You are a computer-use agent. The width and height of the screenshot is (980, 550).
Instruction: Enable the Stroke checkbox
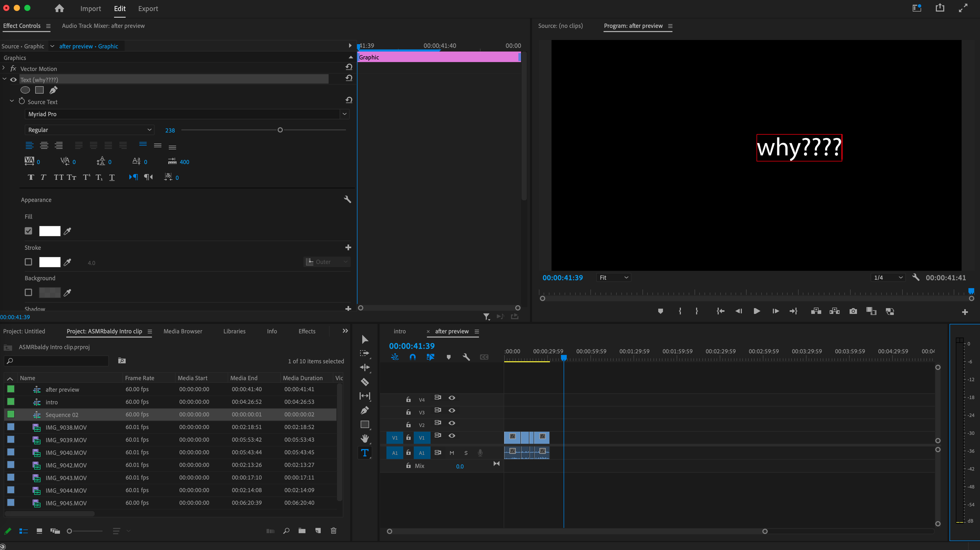(28, 262)
